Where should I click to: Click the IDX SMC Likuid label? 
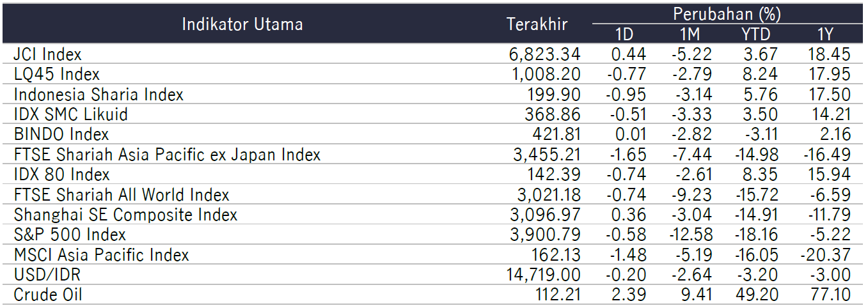(71, 114)
